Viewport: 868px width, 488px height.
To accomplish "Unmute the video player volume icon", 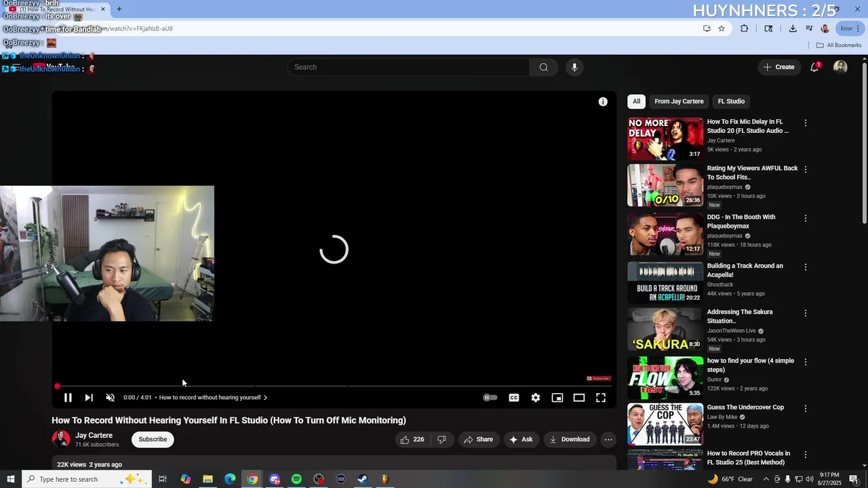I will tap(111, 398).
